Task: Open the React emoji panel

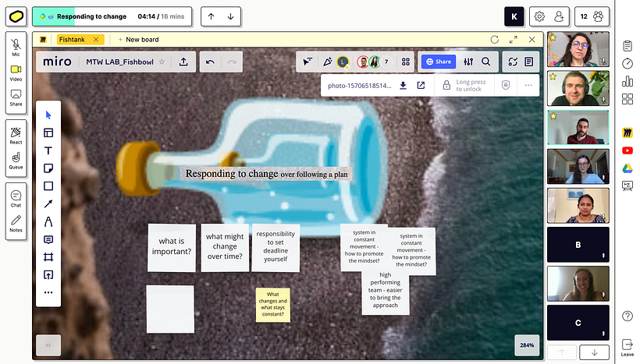Action: point(16,136)
